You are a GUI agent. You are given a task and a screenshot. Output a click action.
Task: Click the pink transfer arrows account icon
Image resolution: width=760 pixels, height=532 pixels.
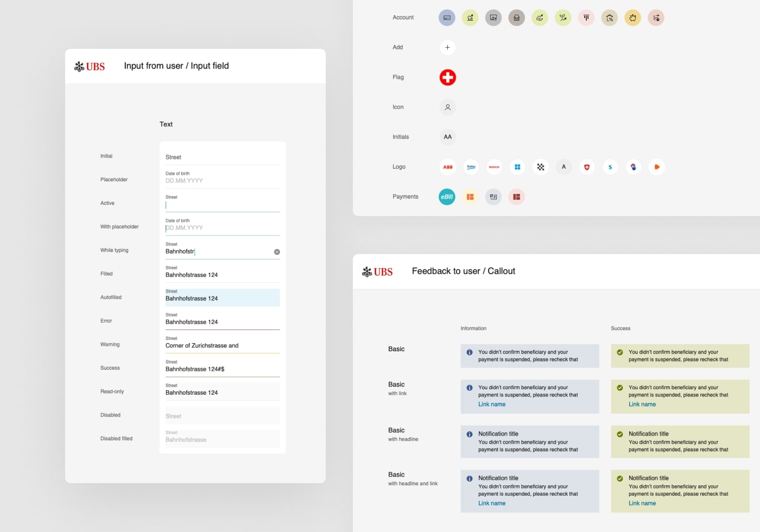point(656,17)
